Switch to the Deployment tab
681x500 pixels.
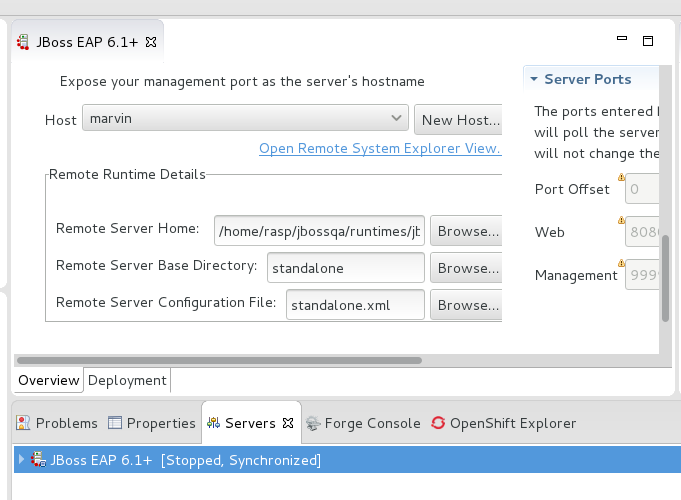[127, 380]
